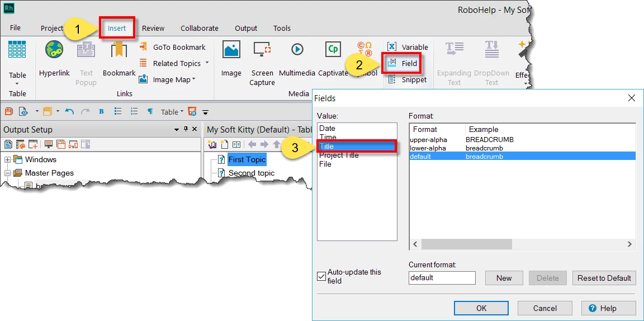Select the Second topic TOC item
644x321 pixels.
[252, 173]
